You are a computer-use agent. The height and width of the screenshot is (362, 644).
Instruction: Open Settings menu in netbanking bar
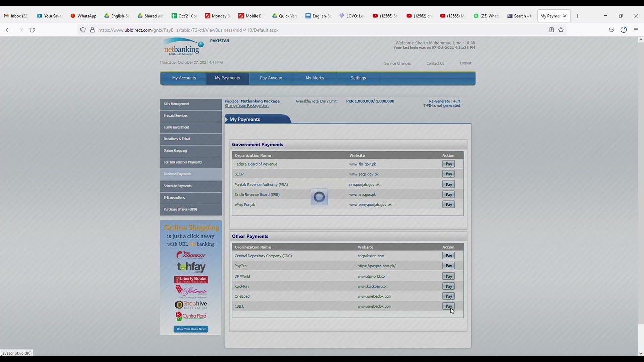358,78
